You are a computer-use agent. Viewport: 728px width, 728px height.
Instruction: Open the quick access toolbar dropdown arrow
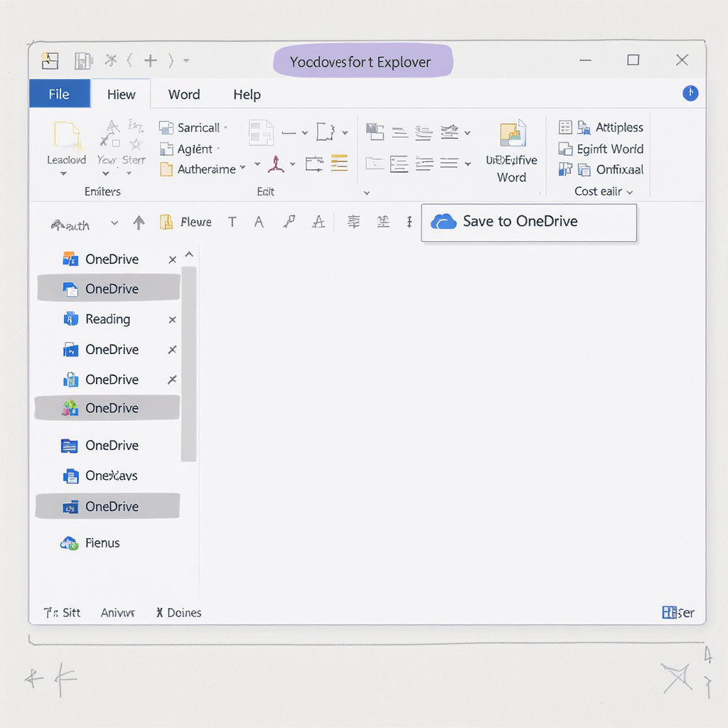tap(186, 61)
